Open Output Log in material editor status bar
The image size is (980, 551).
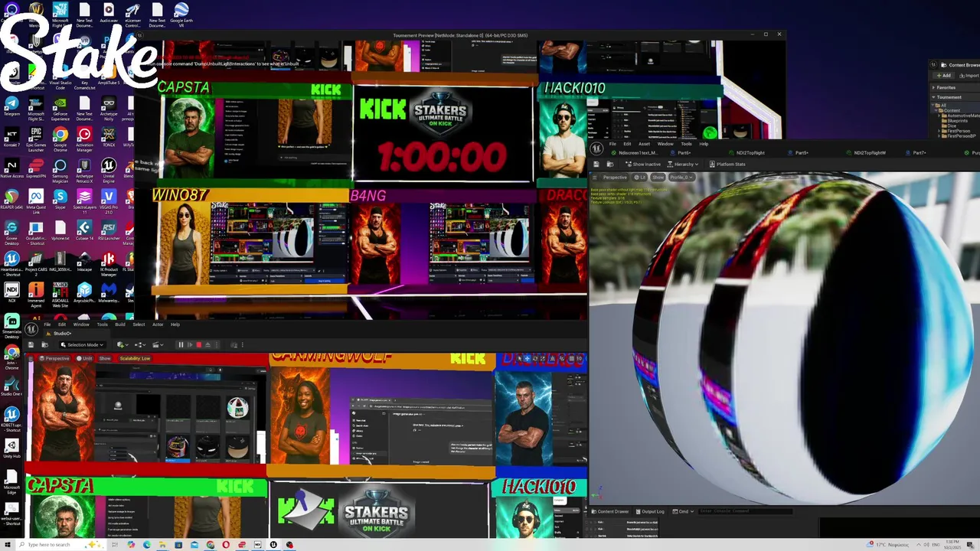click(649, 511)
